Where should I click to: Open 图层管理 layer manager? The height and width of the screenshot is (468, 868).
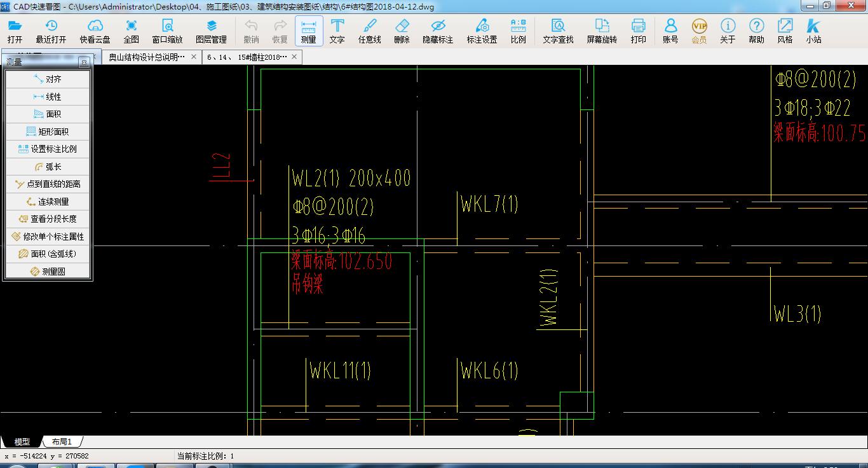tap(212, 31)
